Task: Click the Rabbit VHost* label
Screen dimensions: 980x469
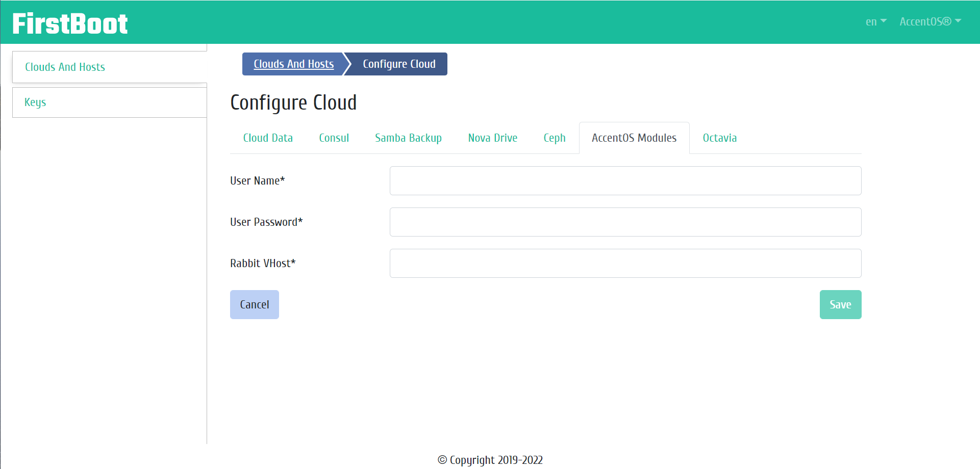Action: click(x=263, y=263)
